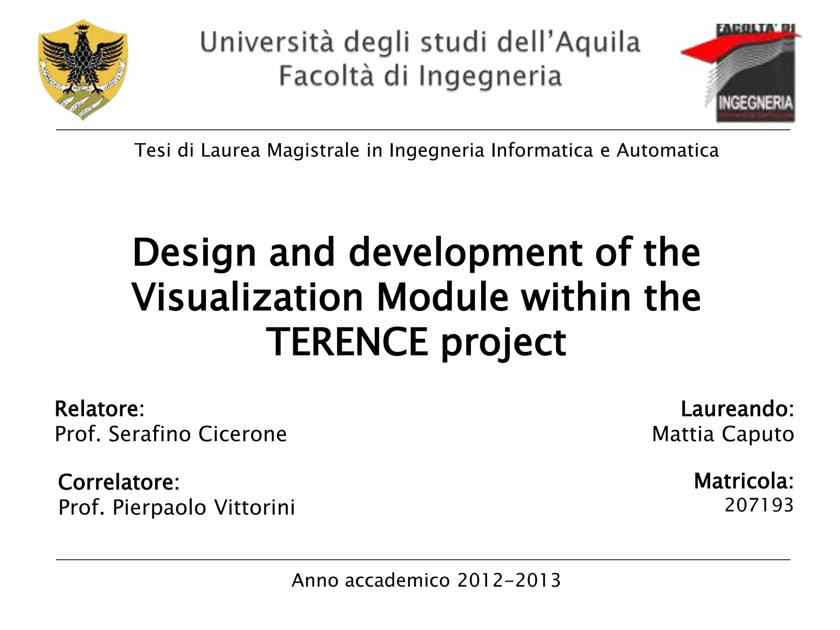
Task: Select the matricola number 207193
Action: [759, 505]
